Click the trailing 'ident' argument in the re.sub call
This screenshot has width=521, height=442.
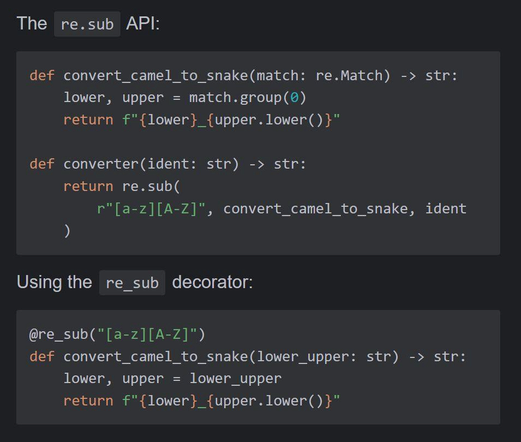click(x=446, y=209)
